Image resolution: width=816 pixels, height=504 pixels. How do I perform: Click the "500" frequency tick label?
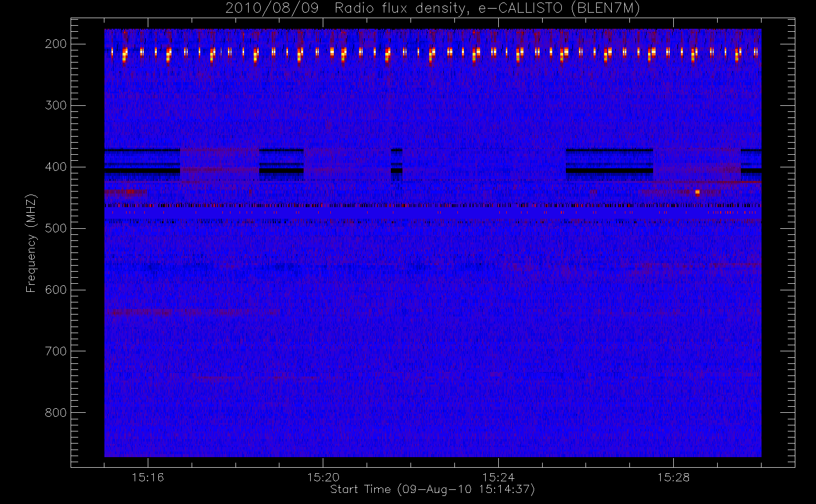click(x=55, y=228)
